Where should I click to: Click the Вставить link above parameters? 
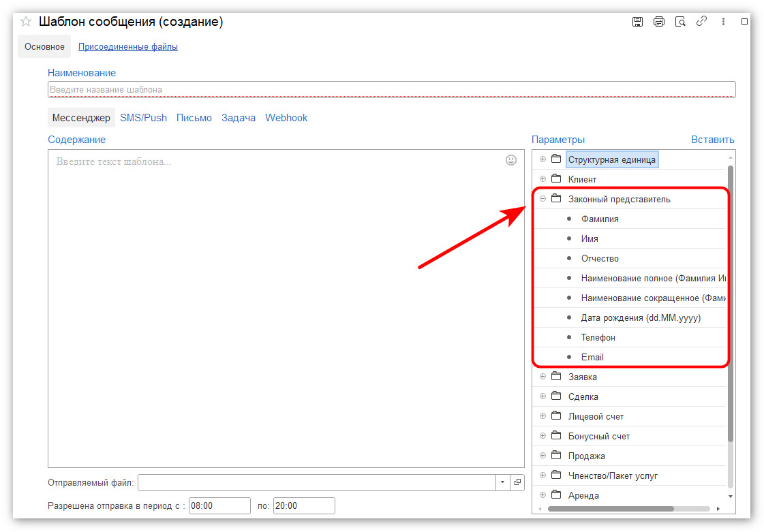pyautogui.click(x=712, y=140)
